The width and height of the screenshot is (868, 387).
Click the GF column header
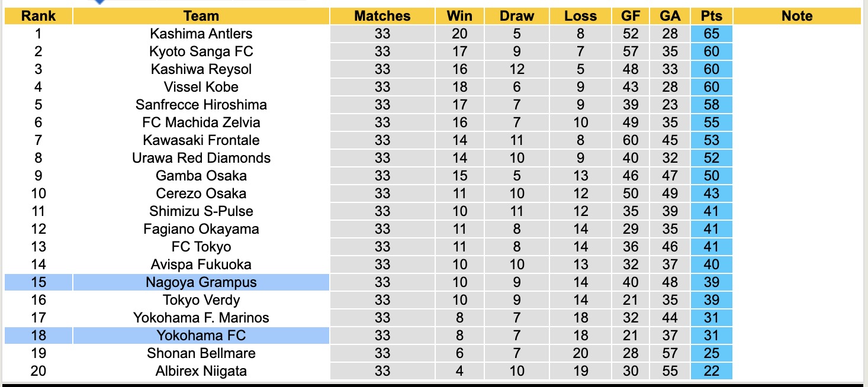[631, 16]
